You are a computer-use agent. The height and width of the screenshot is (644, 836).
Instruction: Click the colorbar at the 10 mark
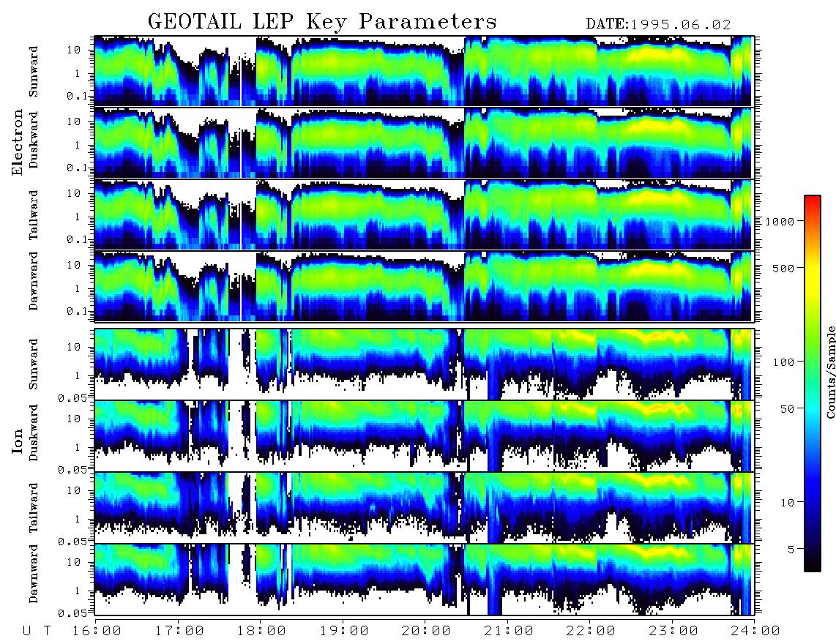pos(813,502)
